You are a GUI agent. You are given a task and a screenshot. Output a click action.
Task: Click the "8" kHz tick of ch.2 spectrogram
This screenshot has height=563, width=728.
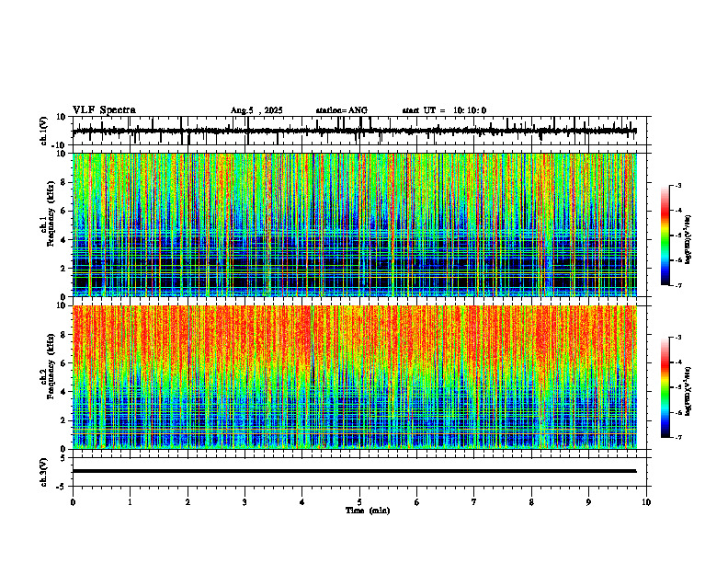(x=63, y=335)
